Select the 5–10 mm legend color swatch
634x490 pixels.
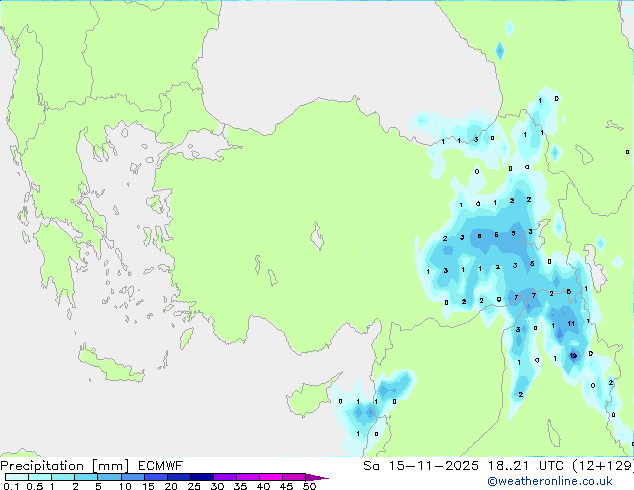coord(109,477)
